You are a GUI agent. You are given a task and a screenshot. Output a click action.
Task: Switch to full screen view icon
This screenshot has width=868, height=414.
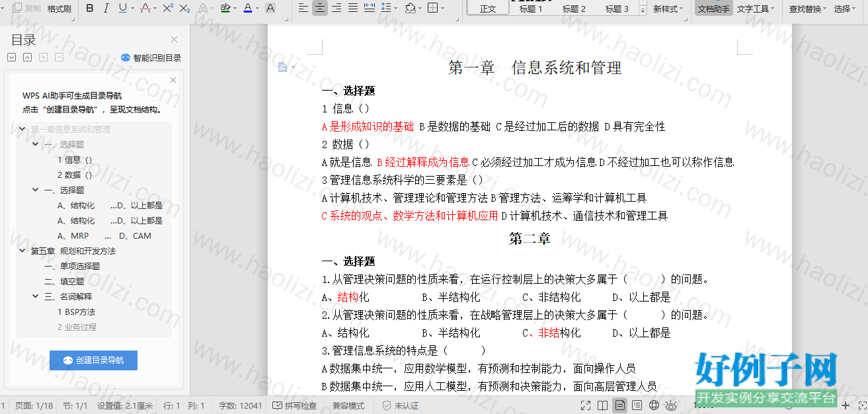click(586, 405)
